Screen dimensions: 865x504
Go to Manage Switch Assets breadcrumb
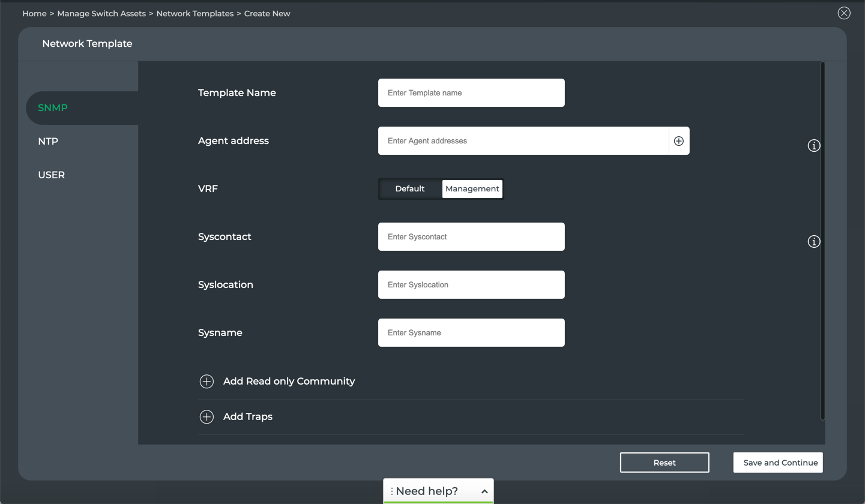[101, 13]
